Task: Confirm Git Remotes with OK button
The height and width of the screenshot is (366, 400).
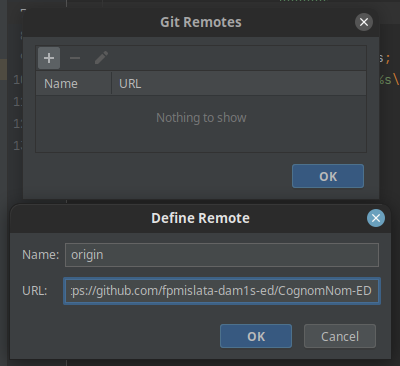Action: click(x=328, y=176)
